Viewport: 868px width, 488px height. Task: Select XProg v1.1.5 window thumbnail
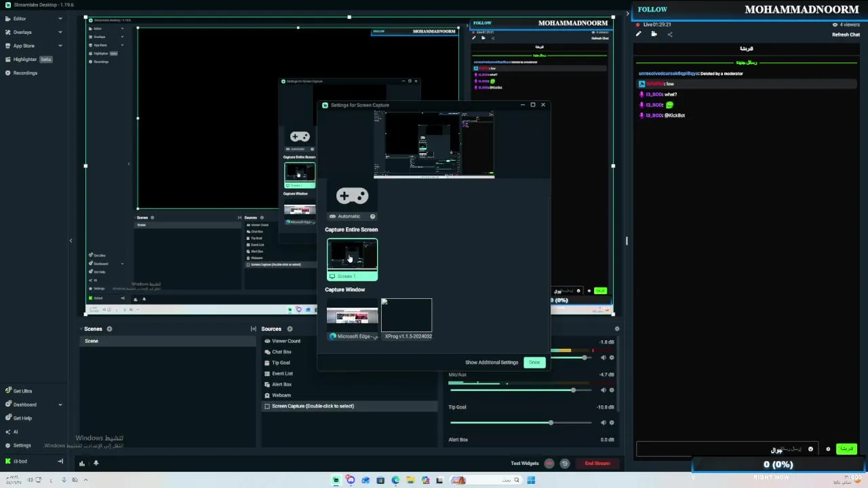(407, 319)
